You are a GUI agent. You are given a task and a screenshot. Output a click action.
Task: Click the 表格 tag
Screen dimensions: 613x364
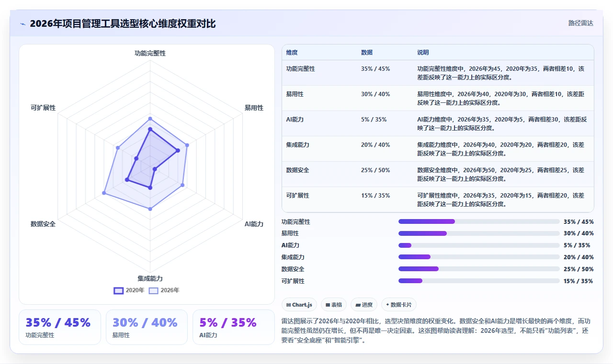[334, 305]
